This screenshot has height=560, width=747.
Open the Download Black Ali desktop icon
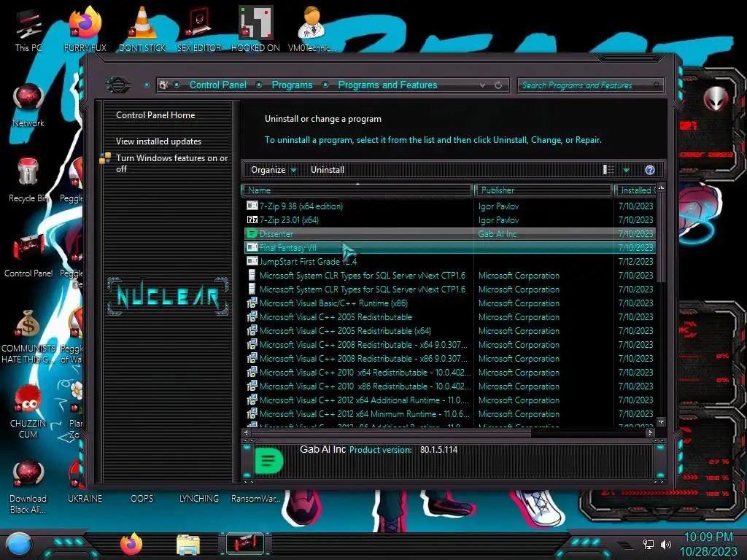point(28,486)
